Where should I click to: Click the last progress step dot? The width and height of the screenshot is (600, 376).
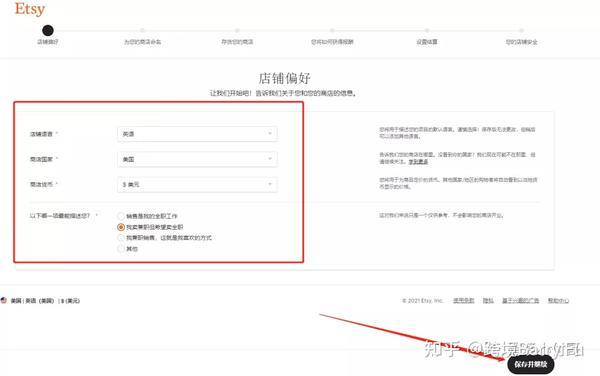pyautogui.click(x=522, y=30)
